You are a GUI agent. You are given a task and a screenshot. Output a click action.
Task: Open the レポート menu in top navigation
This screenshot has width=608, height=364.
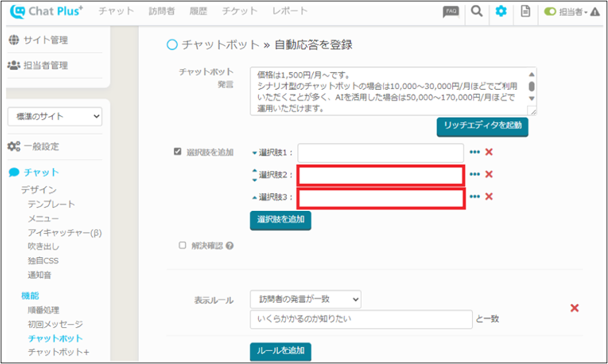click(289, 11)
